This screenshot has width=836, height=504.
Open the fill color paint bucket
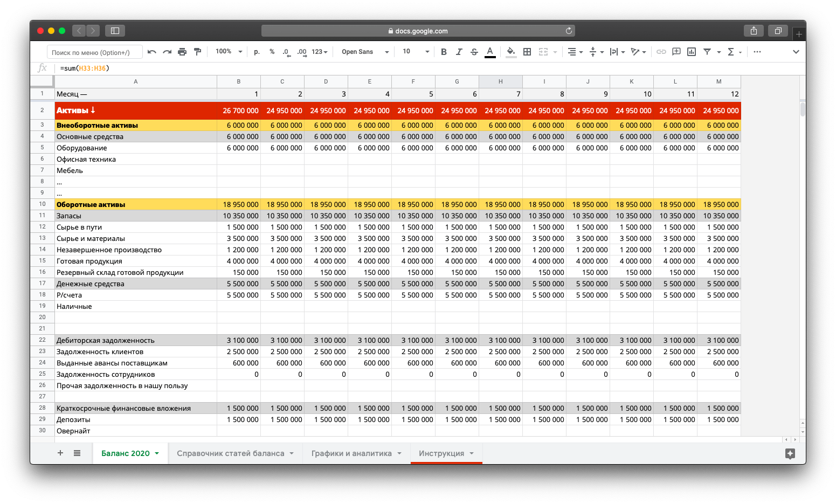click(510, 52)
